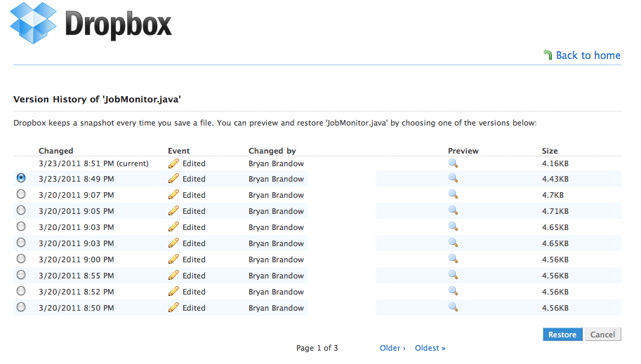Select radio button for 3/20/2011 8:50 PM version
Screen dimensions: 641x364
(x=21, y=307)
